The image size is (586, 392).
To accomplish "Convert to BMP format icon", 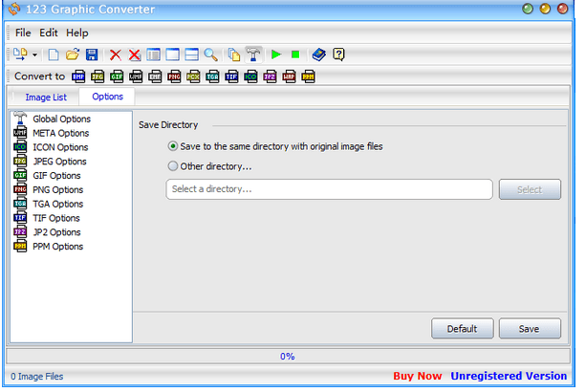I will tap(78, 76).
